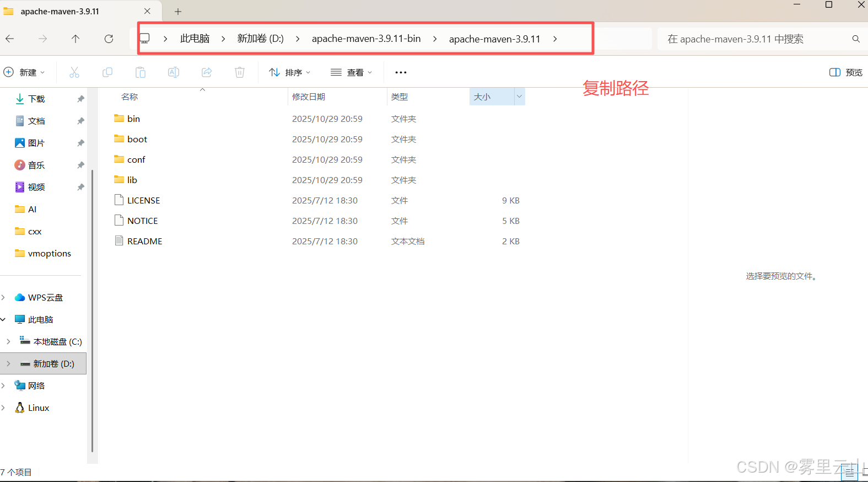
Task: Click 此电脑 breadcrumb in address bar
Action: coord(195,39)
